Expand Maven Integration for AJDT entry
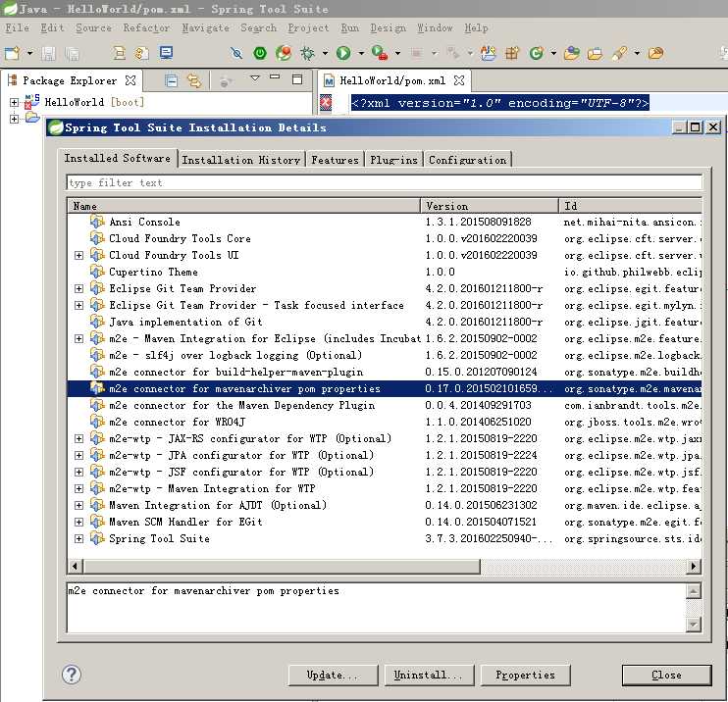728x702 pixels. click(78, 506)
